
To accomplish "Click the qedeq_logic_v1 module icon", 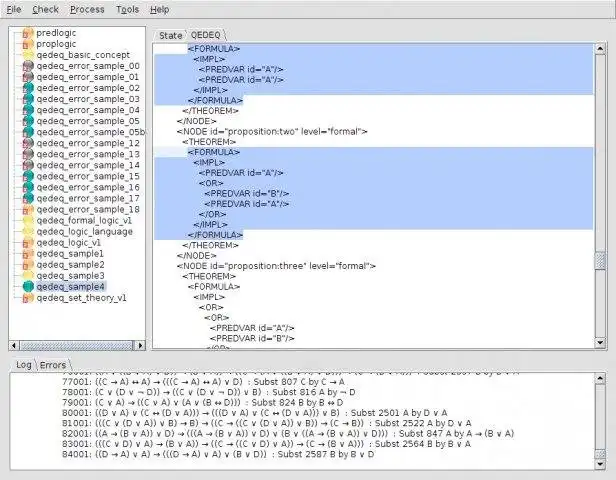I will [28, 242].
